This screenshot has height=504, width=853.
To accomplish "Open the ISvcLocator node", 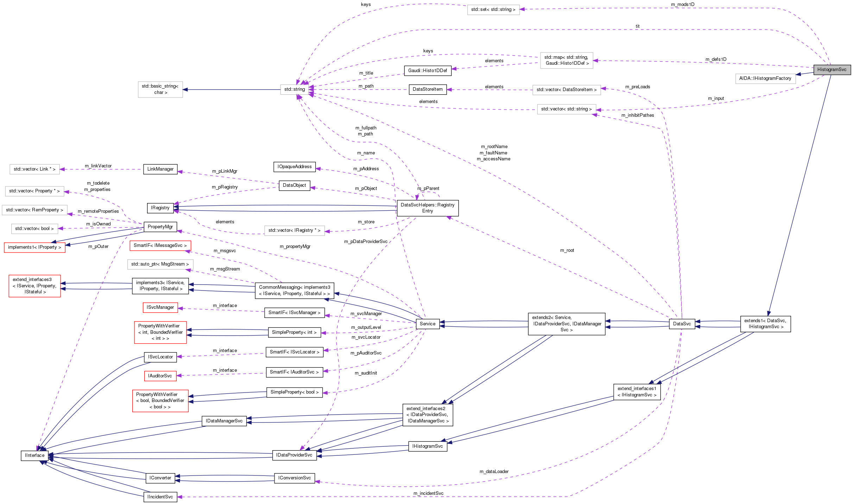I will (160, 357).
